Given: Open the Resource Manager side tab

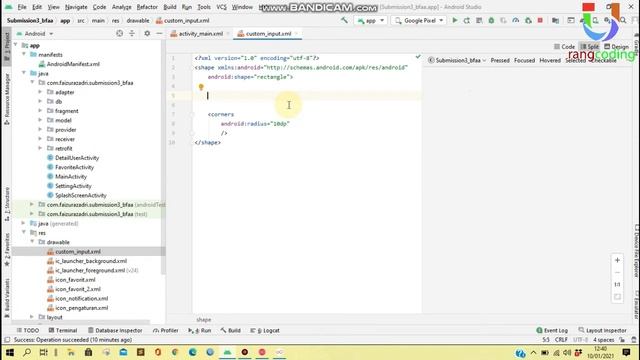Looking at the screenshot, I should coord(7,99).
